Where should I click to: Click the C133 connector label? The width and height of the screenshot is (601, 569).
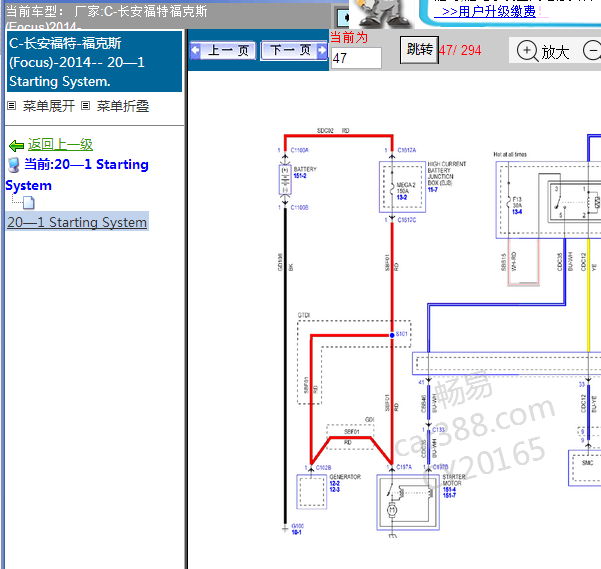[x=438, y=430]
